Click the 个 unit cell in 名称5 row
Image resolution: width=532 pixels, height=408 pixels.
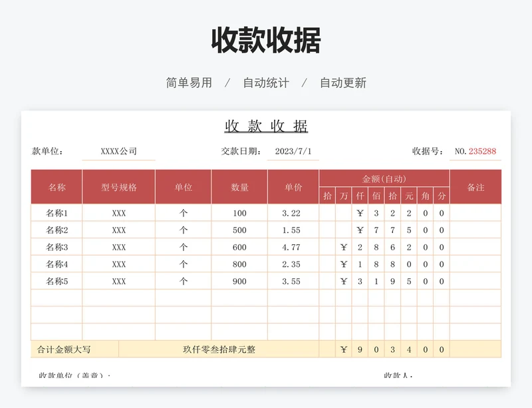coord(184,281)
